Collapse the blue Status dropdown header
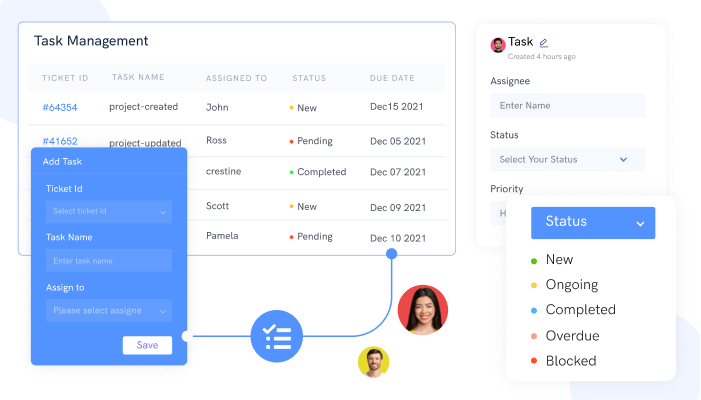The height and width of the screenshot is (400, 701). pyautogui.click(x=593, y=223)
